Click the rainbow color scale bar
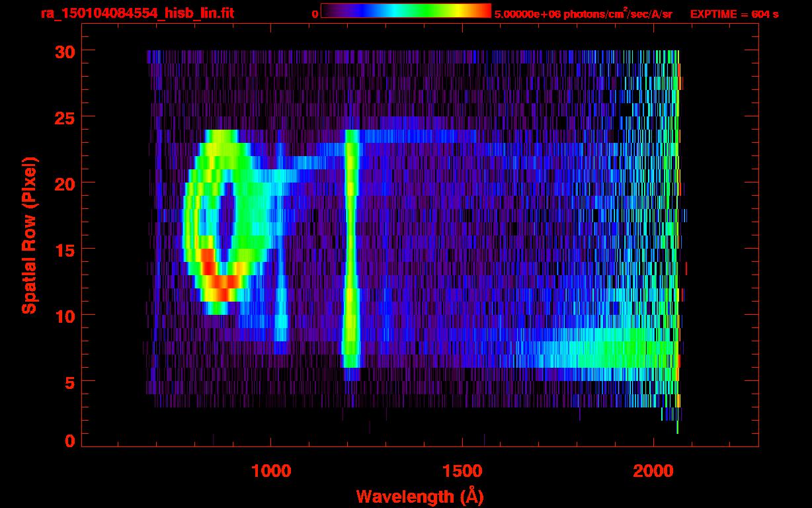Screen dimensions: 812x508 coord(406,11)
